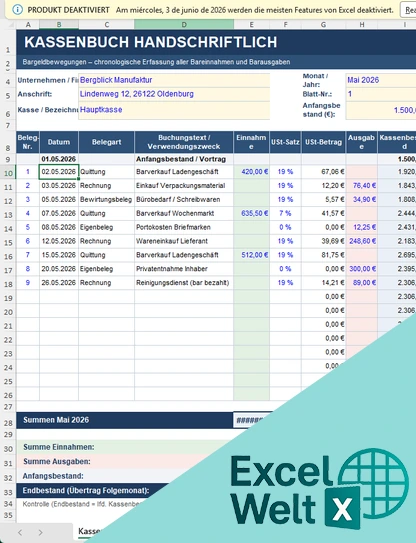Go to next sheet with right arrow
Viewport: 416px width, 543px height.
(x=40, y=533)
